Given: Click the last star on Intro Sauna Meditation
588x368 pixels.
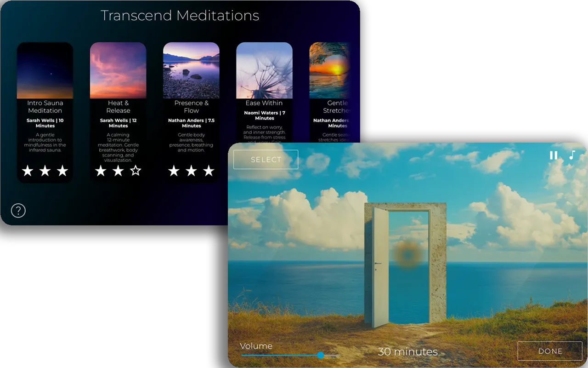Looking at the screenshot, I should pyautogui.click(x=62, y=171).
